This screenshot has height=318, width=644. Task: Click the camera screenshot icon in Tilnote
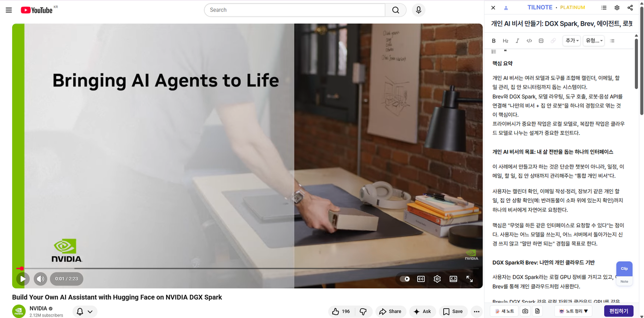(525, 311)
